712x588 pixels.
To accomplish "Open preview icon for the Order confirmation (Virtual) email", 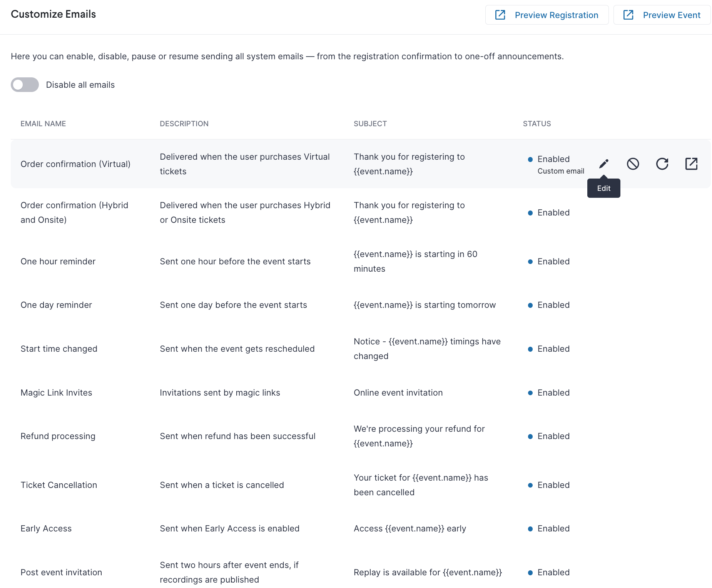I will [691, 164].
